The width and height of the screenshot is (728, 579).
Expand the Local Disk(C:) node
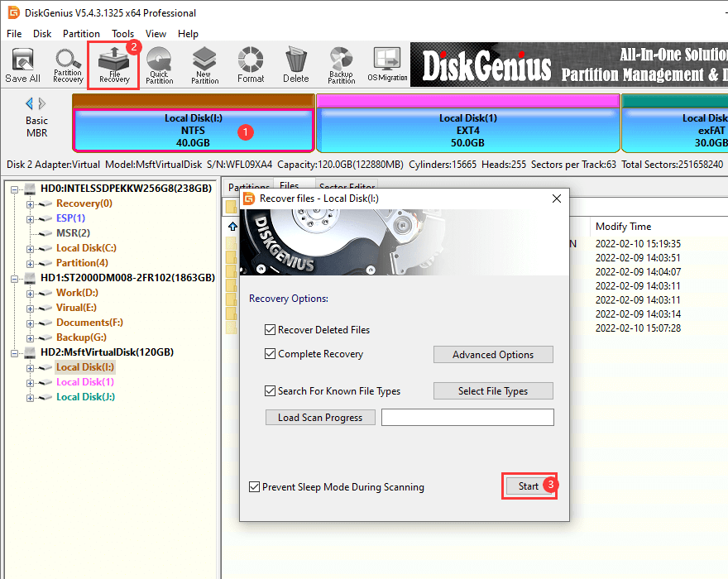30,249
